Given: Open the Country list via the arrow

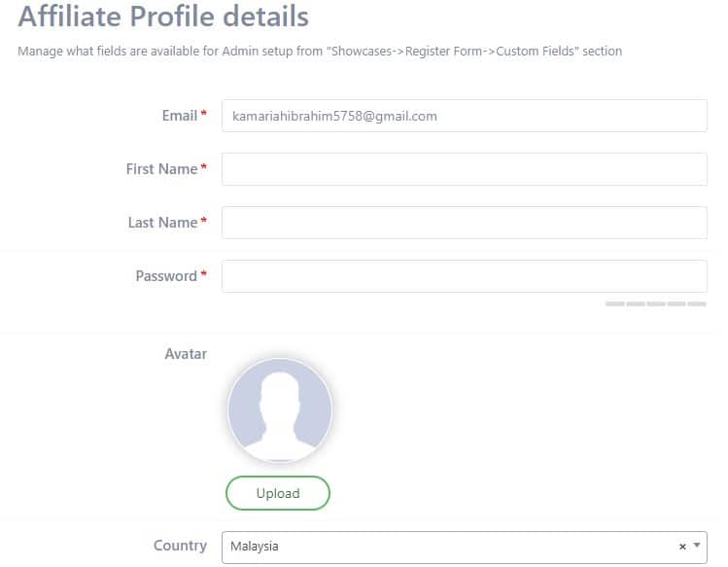Looking at the screenshot, I should click(x=697, y=546).
